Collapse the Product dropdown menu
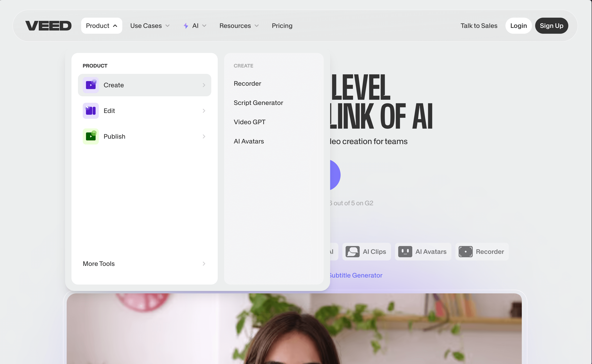This screenshot has width=592, height=364. click(102, 26)
